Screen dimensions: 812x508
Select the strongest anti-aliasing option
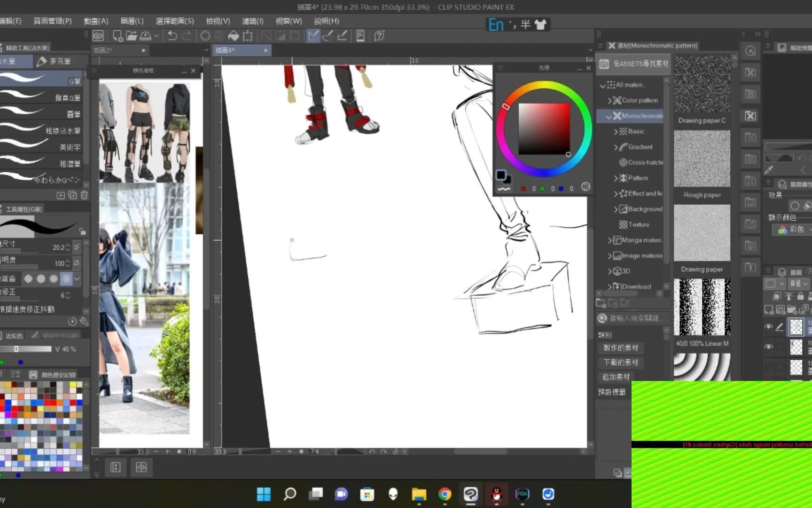click(66, 279)
